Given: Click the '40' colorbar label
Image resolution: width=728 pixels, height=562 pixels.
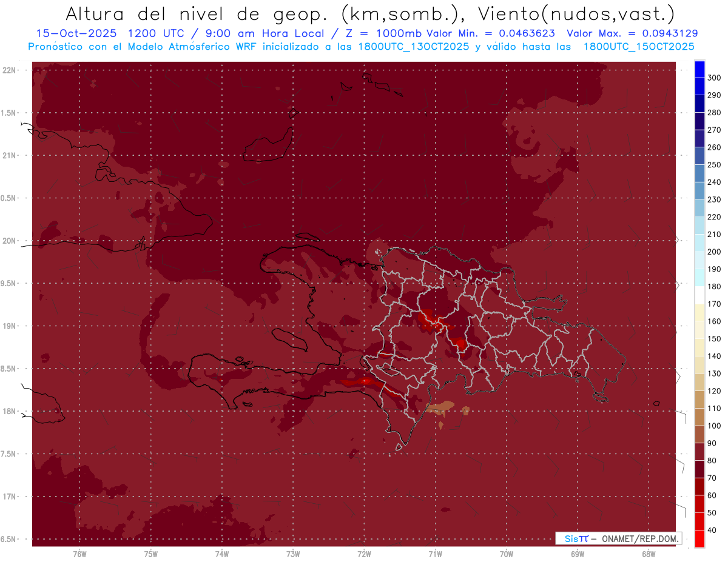Looking at the screenshot, I should (712, 530).
